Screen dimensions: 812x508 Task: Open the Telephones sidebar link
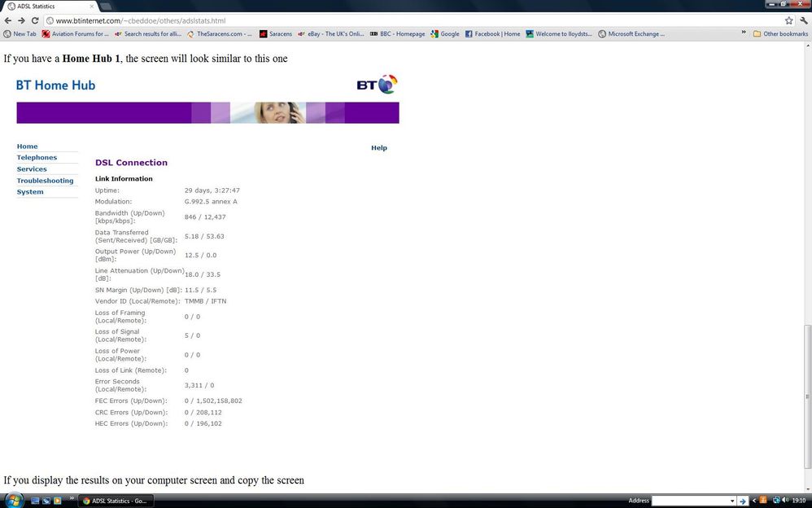37,158
